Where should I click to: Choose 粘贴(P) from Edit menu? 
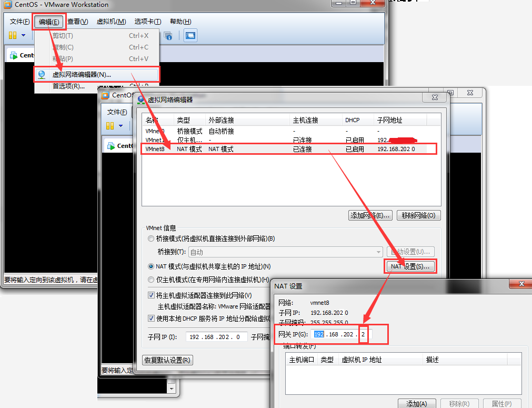coord(97,59)
